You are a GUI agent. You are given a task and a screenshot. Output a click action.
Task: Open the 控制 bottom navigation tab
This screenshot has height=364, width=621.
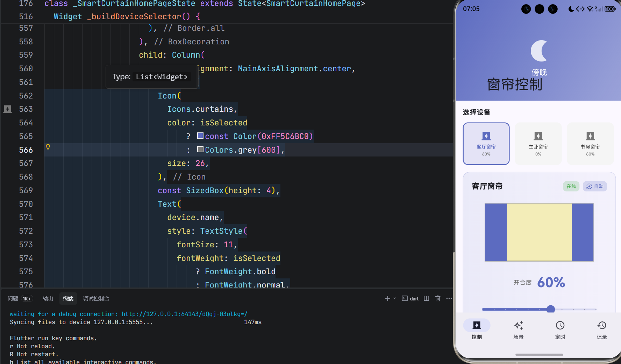pyautogui.click(x=477, y=329)
